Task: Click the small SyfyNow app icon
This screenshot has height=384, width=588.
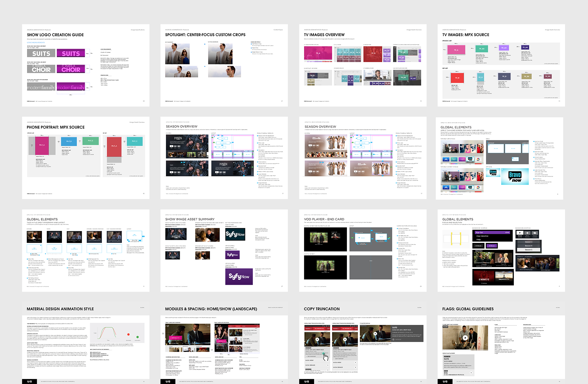Action: coord(232,255)
